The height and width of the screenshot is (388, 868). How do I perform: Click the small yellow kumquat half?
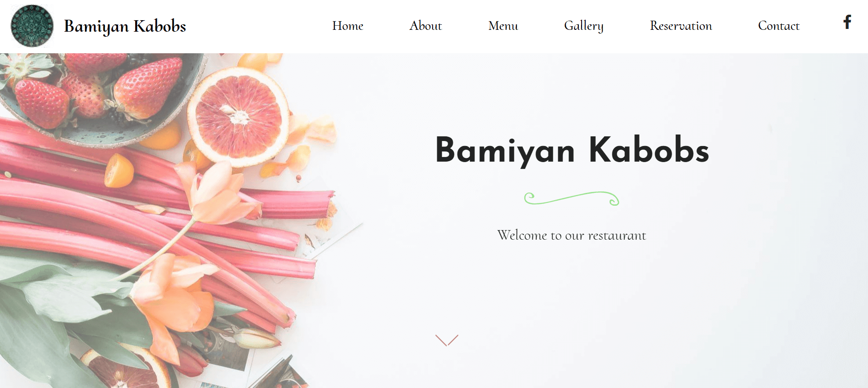119,170
